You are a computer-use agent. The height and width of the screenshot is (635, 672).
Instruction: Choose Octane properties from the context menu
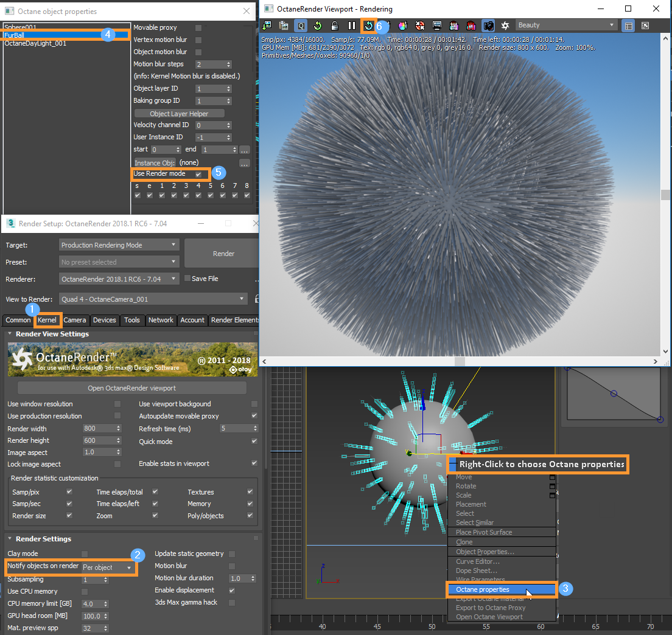pyautogui.click(x=502, y=589)
